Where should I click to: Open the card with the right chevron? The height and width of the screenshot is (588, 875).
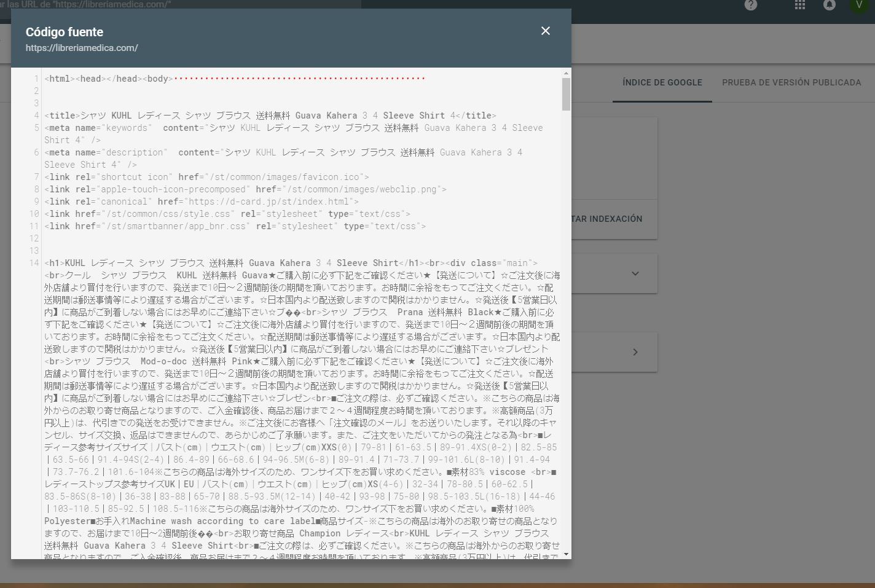coord(635,352)
